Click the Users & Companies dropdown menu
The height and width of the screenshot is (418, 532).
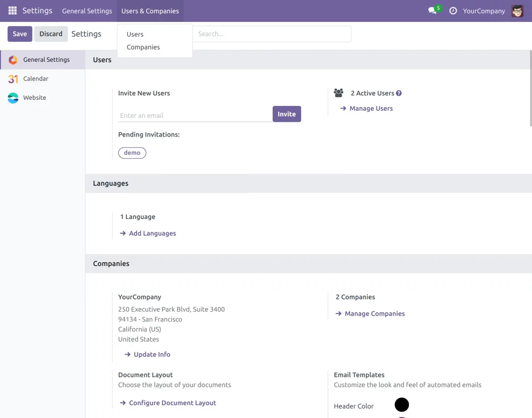pos(150,11)
